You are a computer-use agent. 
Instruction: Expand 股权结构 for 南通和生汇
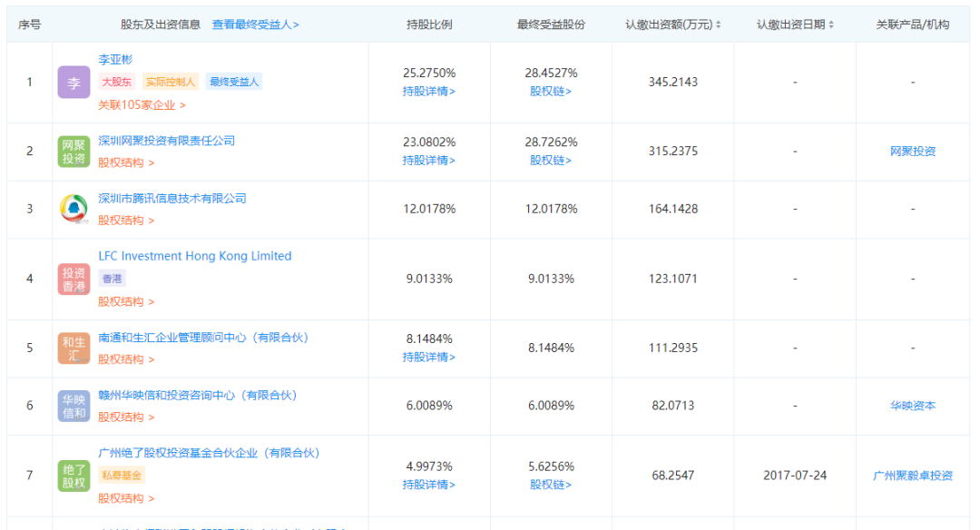(x=126, y=359)
